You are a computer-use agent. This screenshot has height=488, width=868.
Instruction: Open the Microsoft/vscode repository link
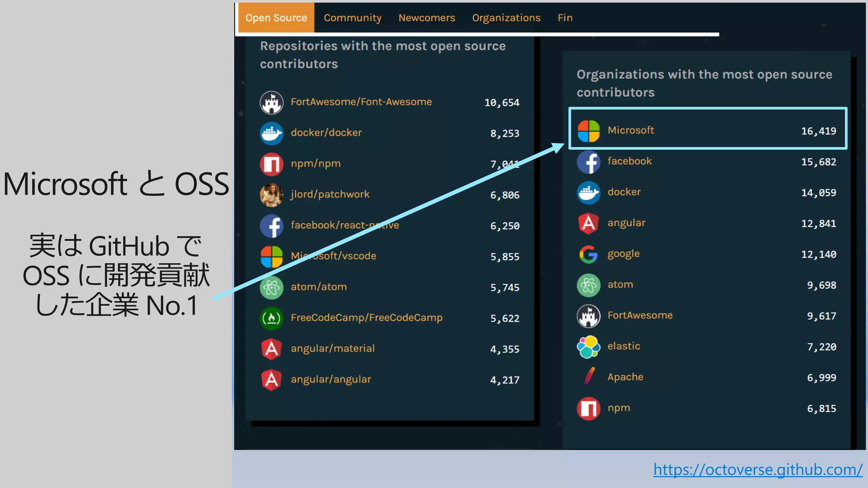[333, 256]
